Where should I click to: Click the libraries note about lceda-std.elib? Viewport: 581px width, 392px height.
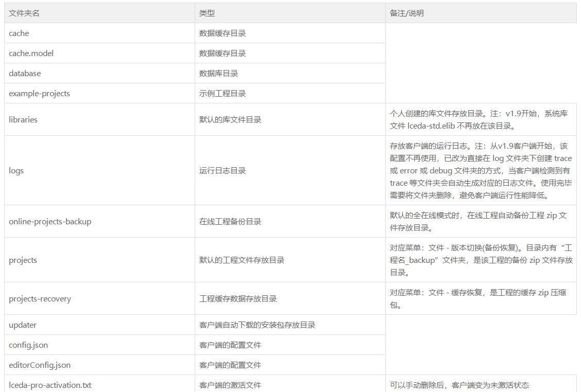coord(479,119)
